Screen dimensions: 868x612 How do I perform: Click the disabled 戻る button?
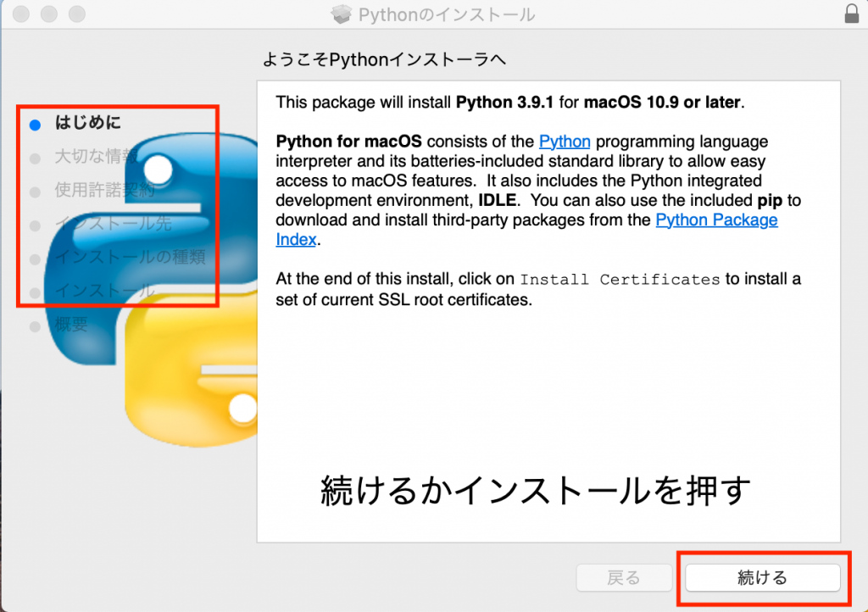click(624, 578)
